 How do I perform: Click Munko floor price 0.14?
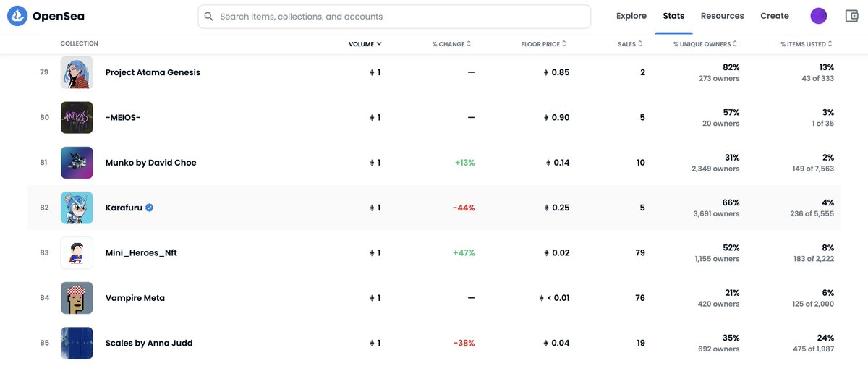[558, 163]
